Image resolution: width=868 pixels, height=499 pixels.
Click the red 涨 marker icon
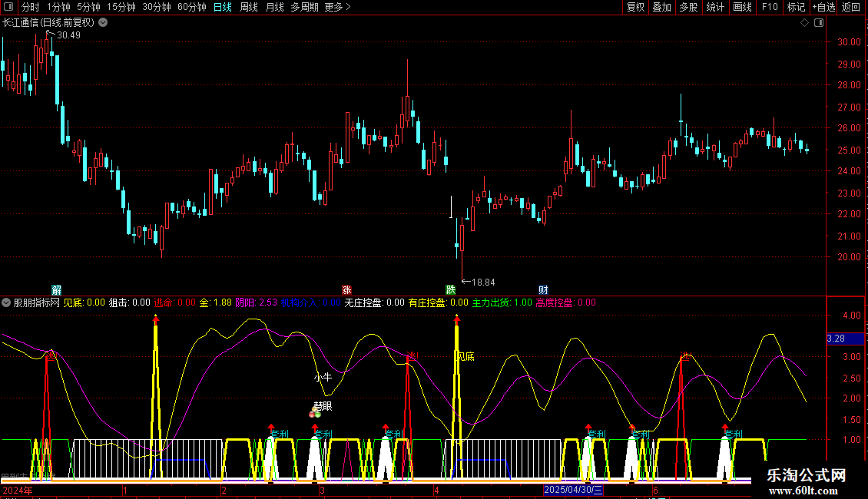coord(346,290)
